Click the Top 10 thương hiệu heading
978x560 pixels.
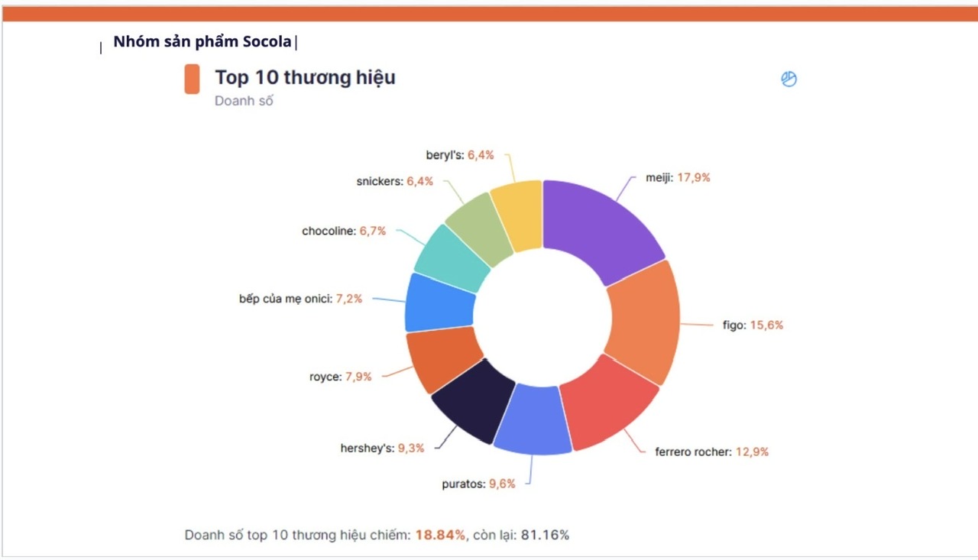(x=305, y=77)
